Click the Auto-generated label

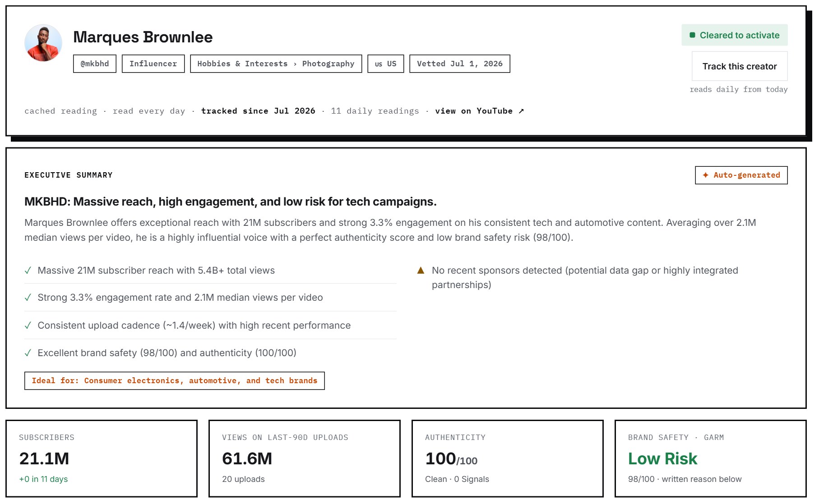click(x=747, y=175)
